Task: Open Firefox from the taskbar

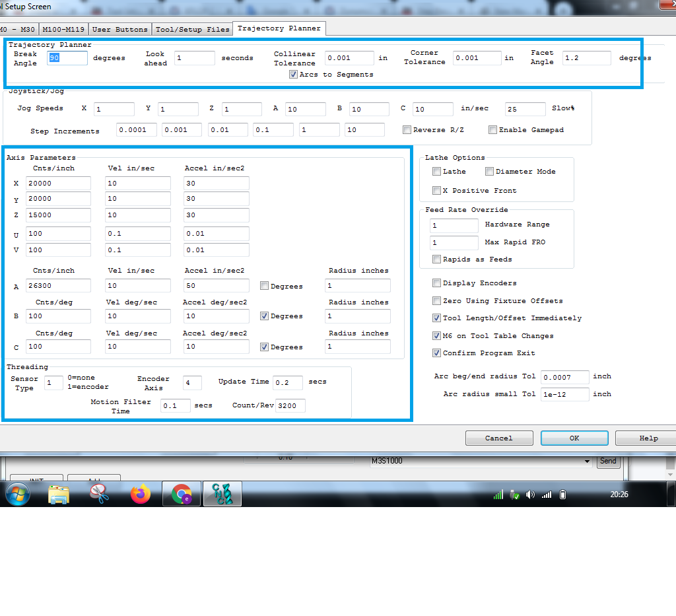Action: click(x=141, y=493)
